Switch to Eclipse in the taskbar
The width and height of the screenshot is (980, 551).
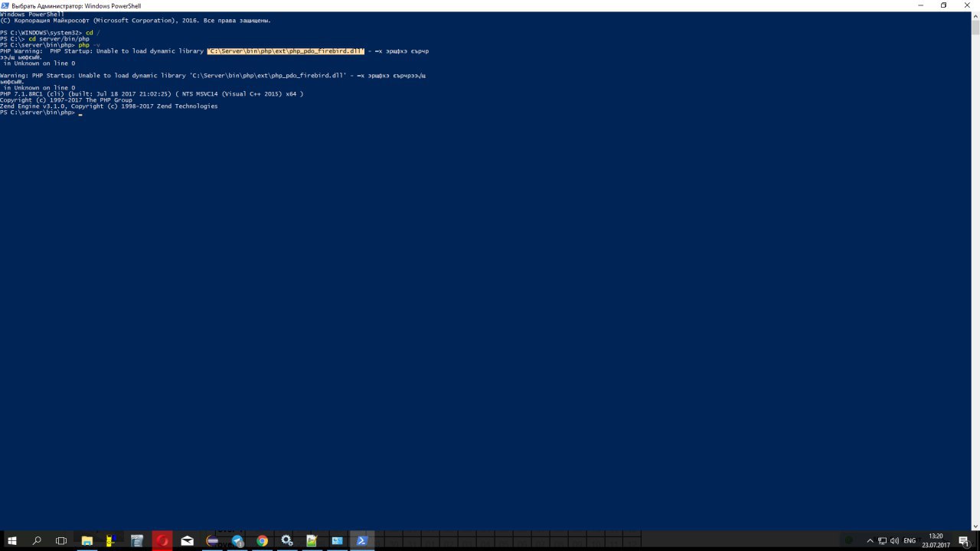[212, 541]
